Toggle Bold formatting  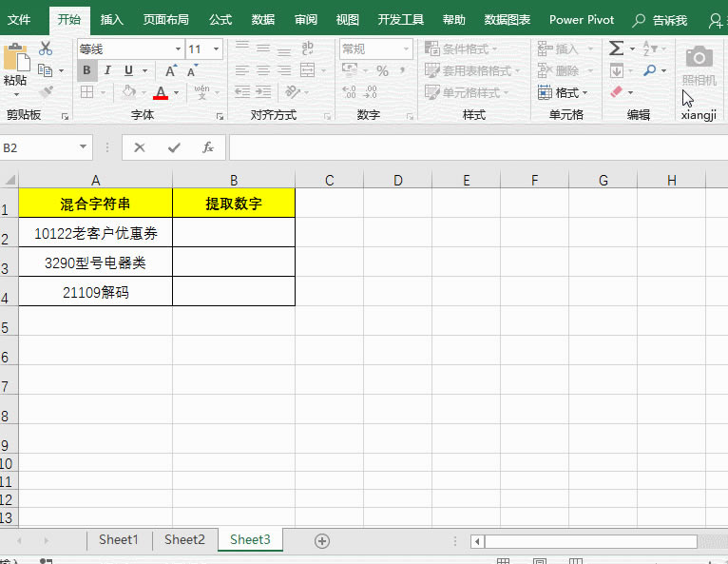(x=86, y=70)
